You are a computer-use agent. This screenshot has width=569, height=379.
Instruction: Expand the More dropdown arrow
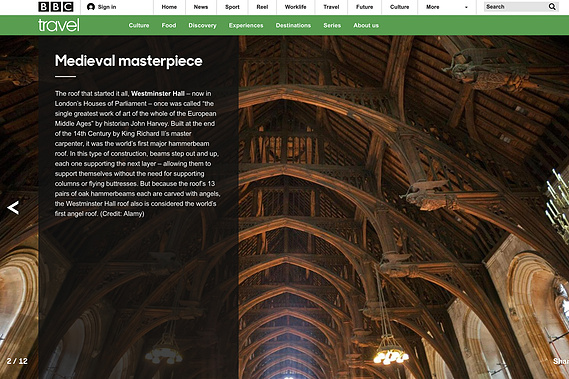(466, 7)
